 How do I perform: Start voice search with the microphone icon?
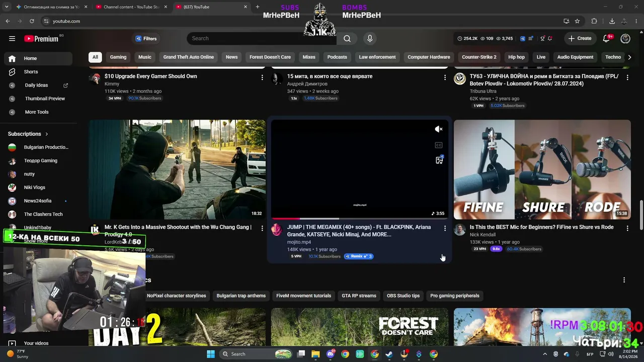tap(370, 38)
